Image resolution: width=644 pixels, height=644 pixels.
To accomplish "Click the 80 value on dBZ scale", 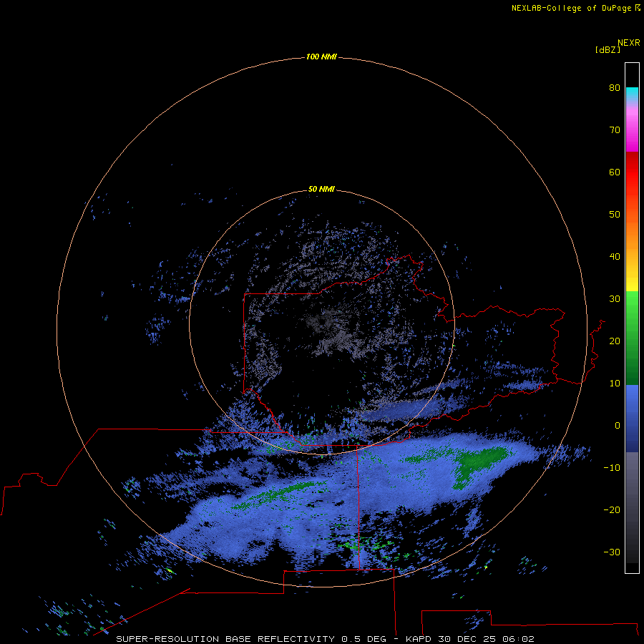I will pos(615,87).
